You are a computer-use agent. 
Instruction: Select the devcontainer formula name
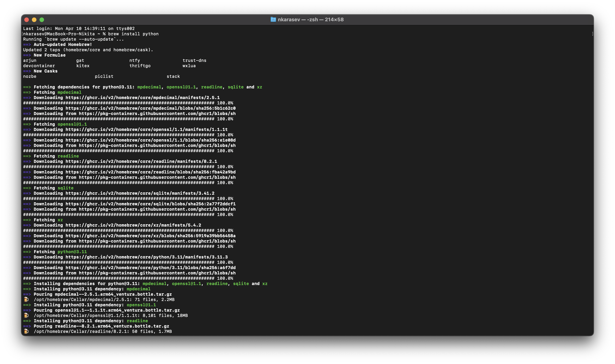point(39,66)
